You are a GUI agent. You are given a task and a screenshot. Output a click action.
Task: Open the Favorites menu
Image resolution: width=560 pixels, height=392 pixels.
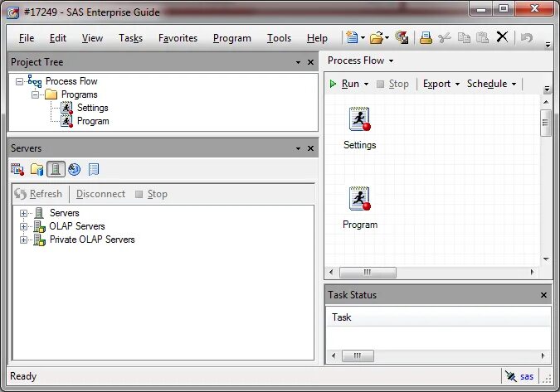click(178, 38)
